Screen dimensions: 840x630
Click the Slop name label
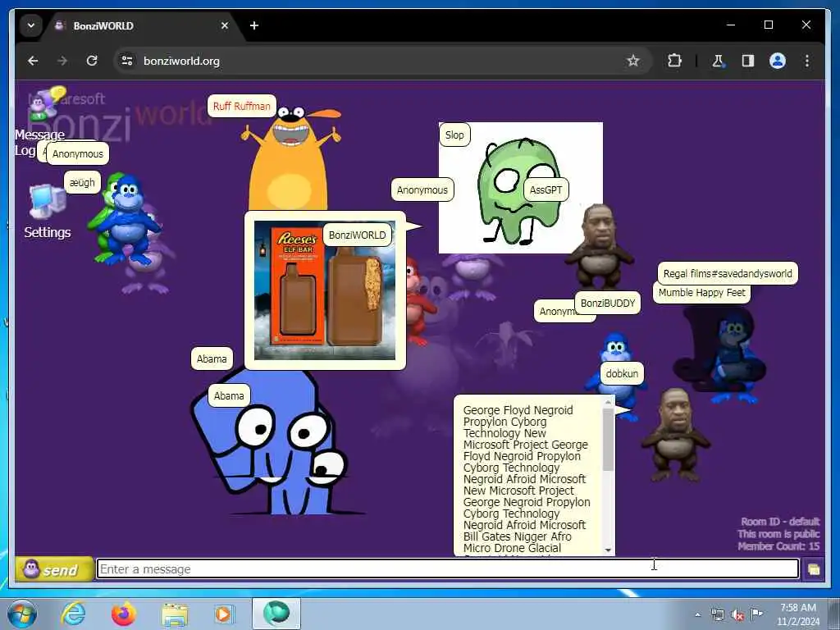(x=454, y=135)
